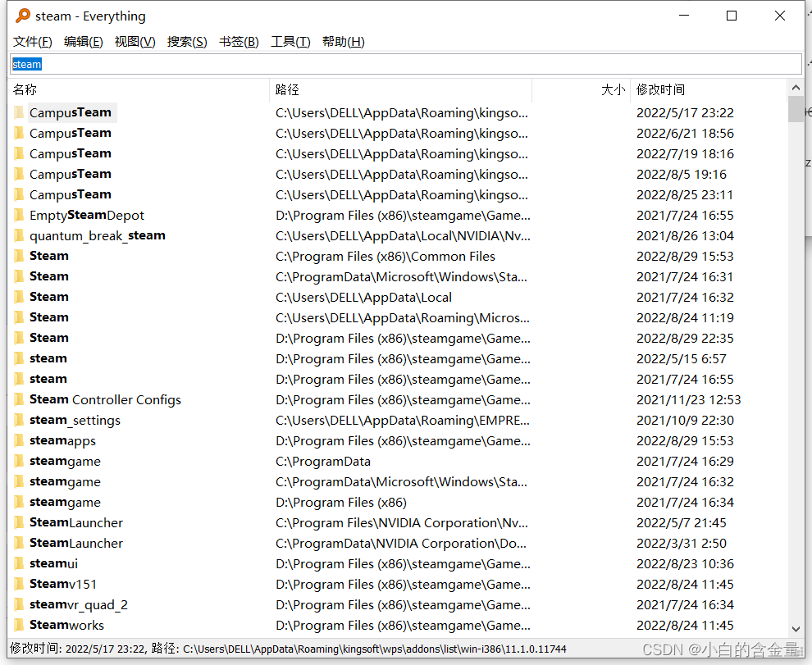The width and height of the screenshot is (812, 665).
Task: Click the results list scrollbar thumb
Action: pos(796,109)
